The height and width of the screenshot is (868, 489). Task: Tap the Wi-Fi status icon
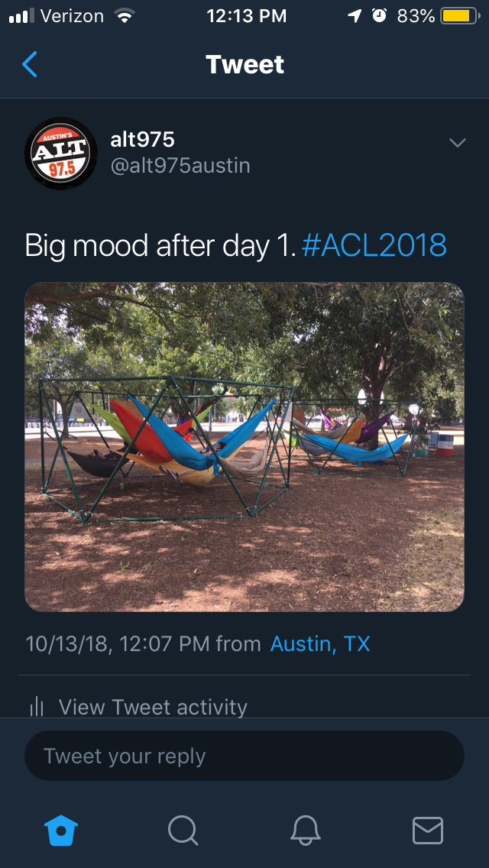point(126,16)
